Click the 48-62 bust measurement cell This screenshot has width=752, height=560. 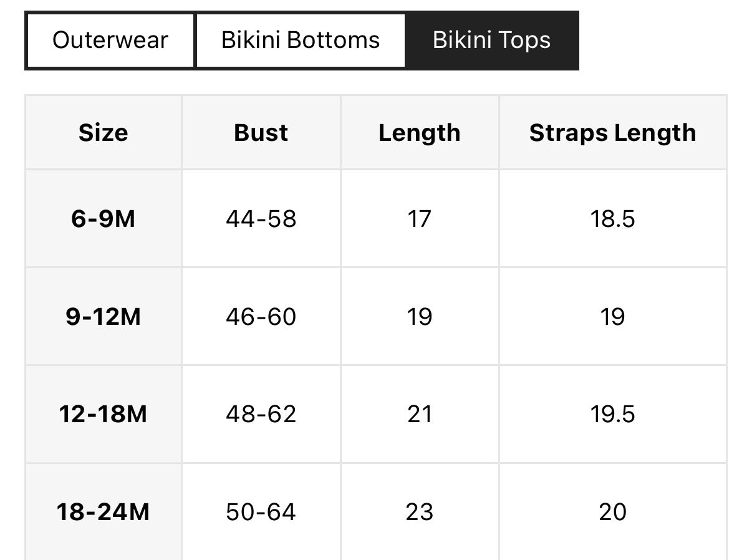(261, 414)
